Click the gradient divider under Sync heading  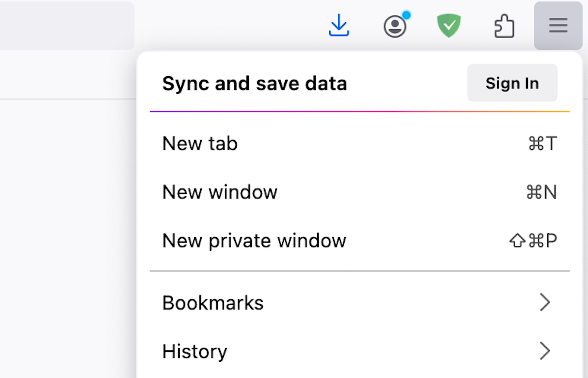click(x=360, y=112)
